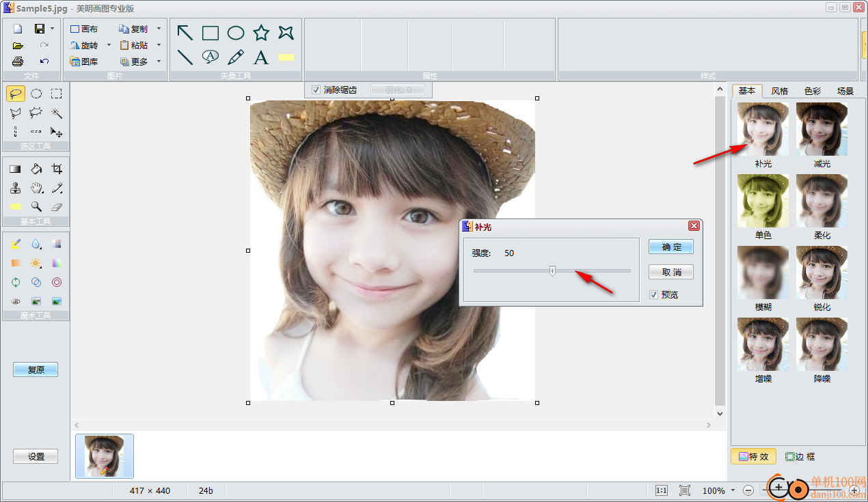Switch to the 场景 scene tab

845,91
